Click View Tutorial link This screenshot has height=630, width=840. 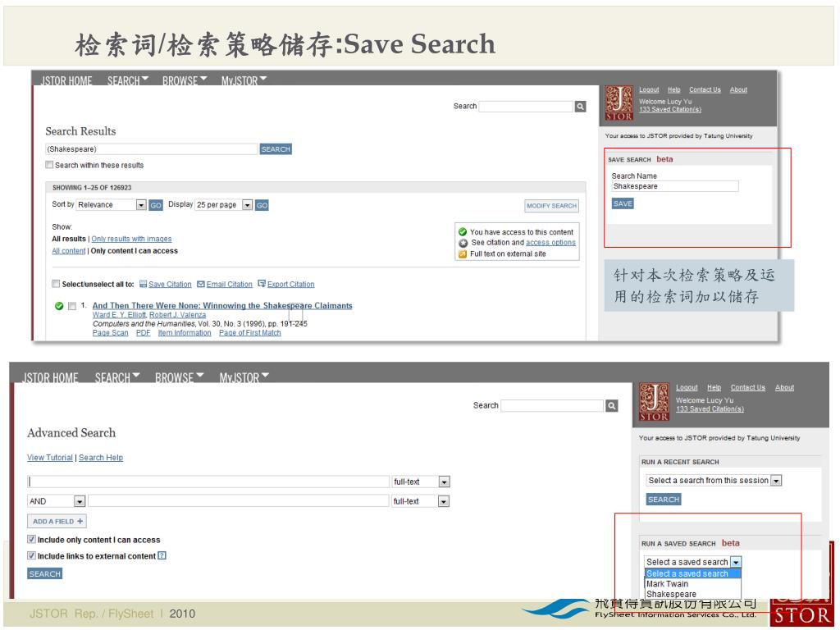click(x=50, y=458)
